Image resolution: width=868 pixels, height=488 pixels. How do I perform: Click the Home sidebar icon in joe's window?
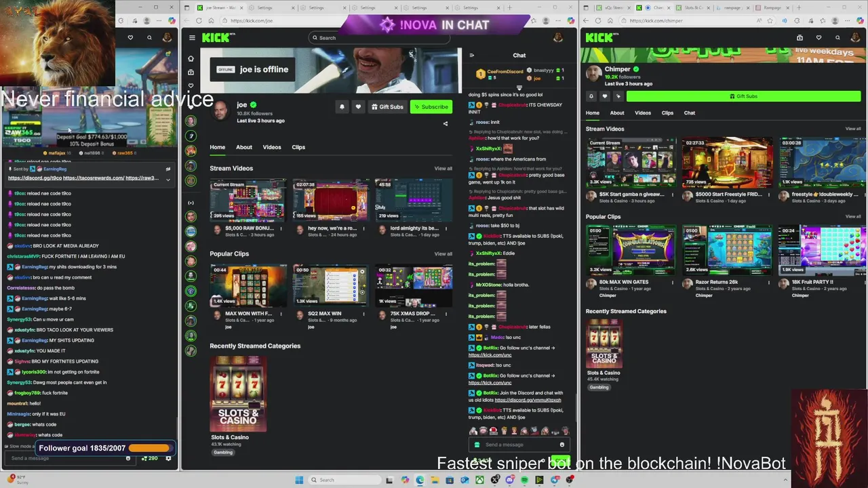[x=191, y=58]
